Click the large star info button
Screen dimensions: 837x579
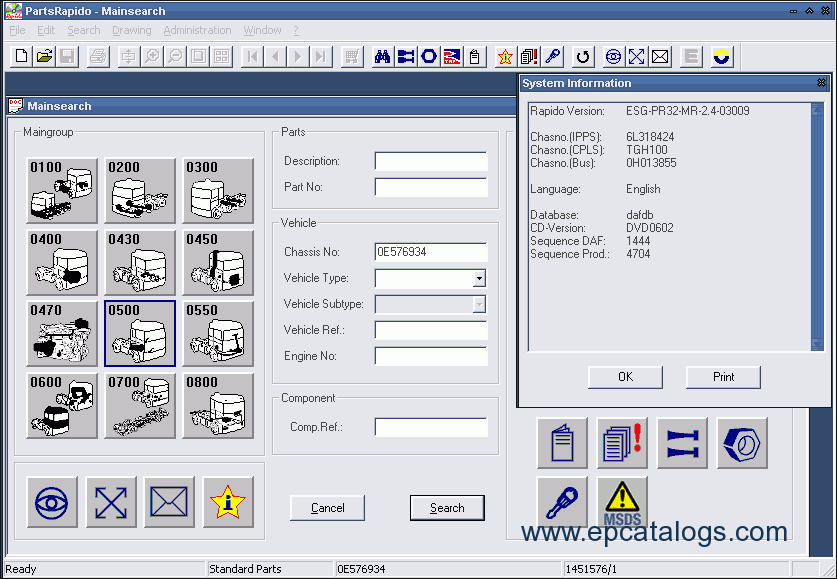point(228,502)
